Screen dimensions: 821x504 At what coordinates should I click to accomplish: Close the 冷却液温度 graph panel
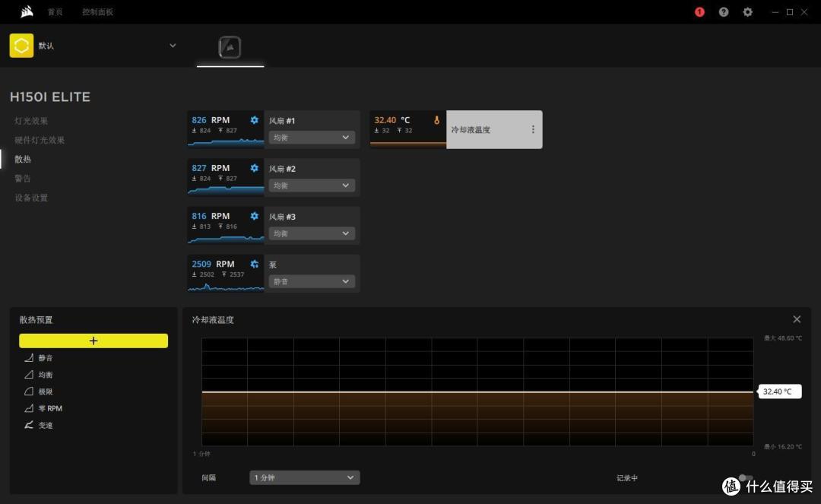[797, 319]
